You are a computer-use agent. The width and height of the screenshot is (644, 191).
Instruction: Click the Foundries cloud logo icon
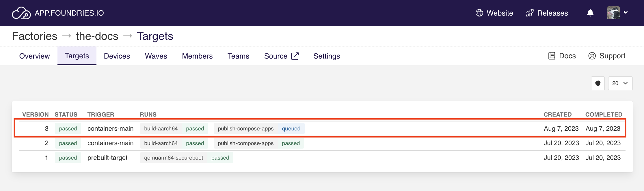(21, 13)
